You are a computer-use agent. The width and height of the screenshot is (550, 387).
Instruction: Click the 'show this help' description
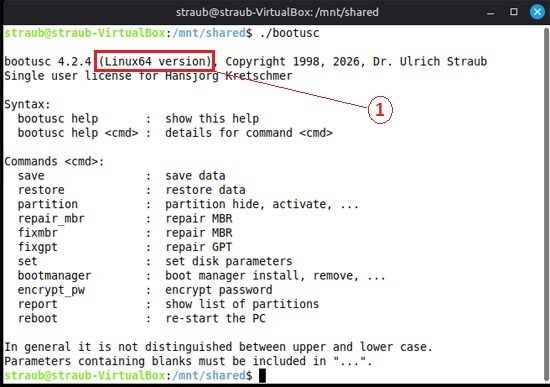(212, 119)
